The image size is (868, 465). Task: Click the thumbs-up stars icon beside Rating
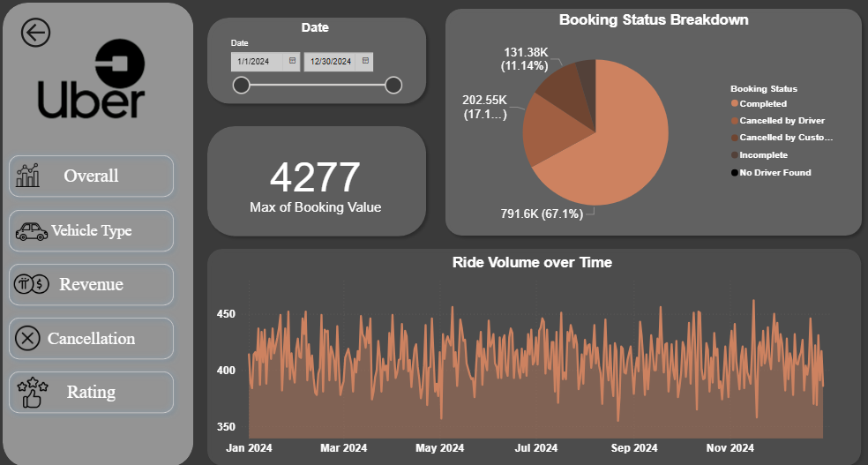point(31,392)
